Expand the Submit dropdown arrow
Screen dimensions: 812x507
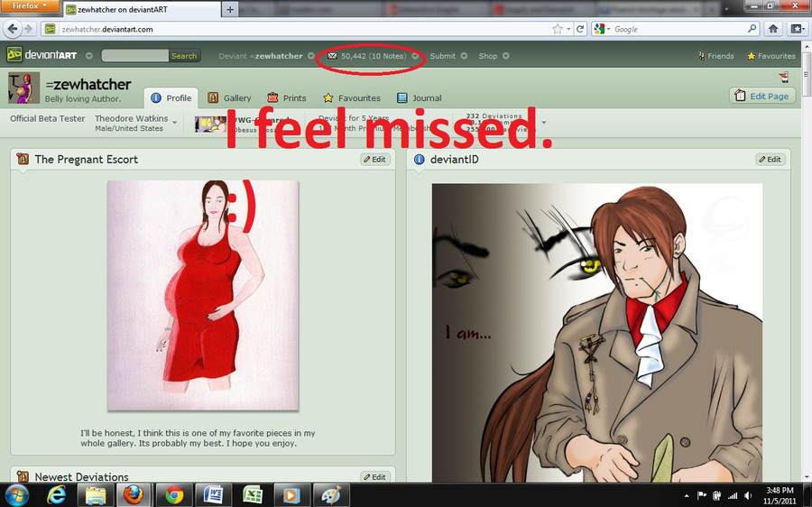(464, 56)
